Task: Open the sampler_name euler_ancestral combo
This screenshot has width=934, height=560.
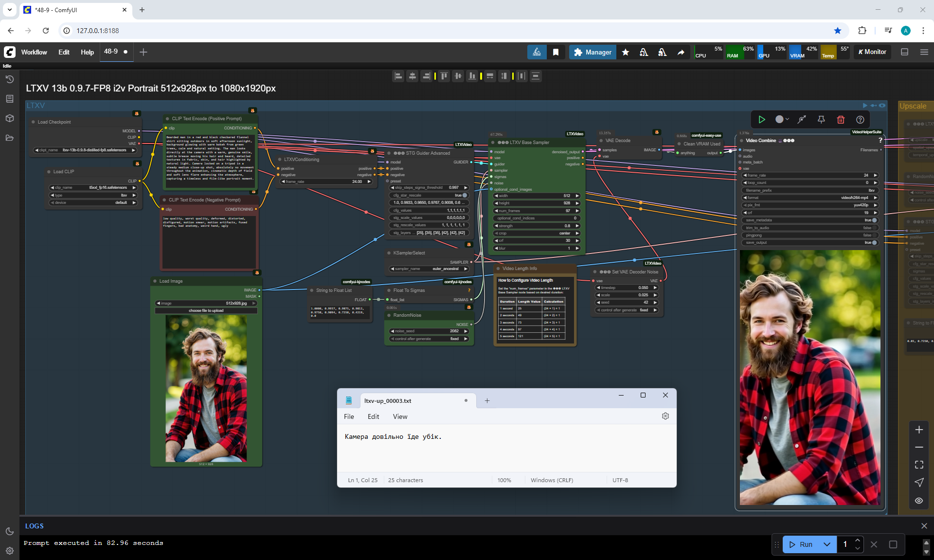Action: pyautogui.click(x=429, y=269)
